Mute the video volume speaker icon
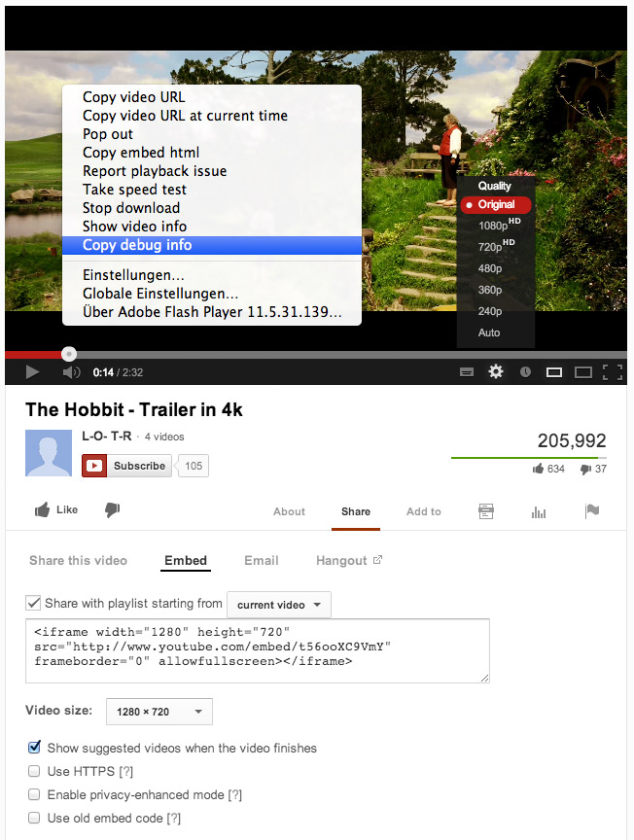This screenshot has height=840, width=634. pos(71,371)
